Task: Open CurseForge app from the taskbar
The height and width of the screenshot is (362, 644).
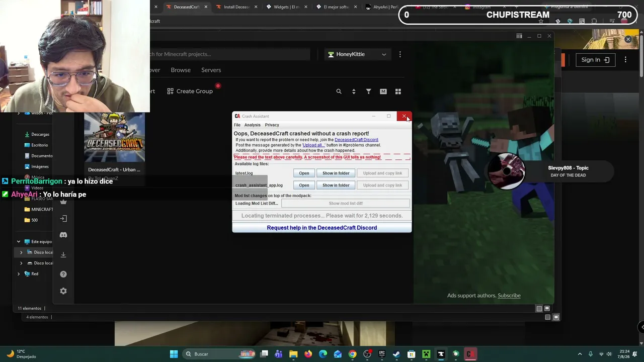Action: click(441, 354)
